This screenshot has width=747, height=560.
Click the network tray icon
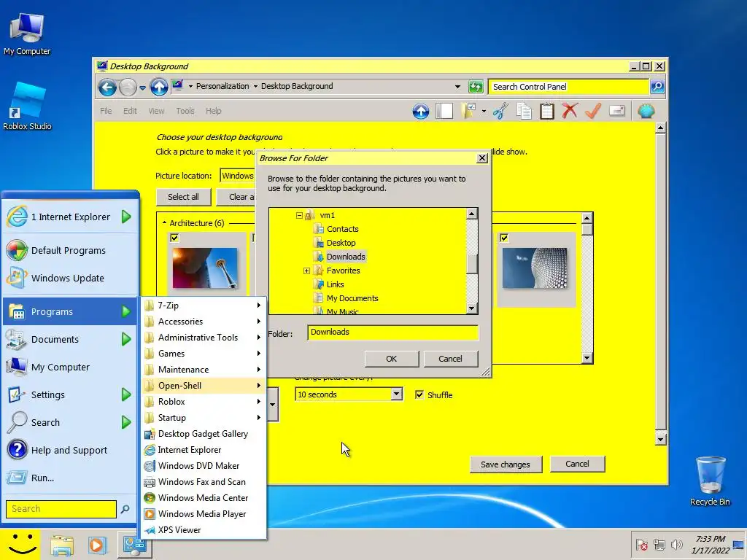[659, 545]
